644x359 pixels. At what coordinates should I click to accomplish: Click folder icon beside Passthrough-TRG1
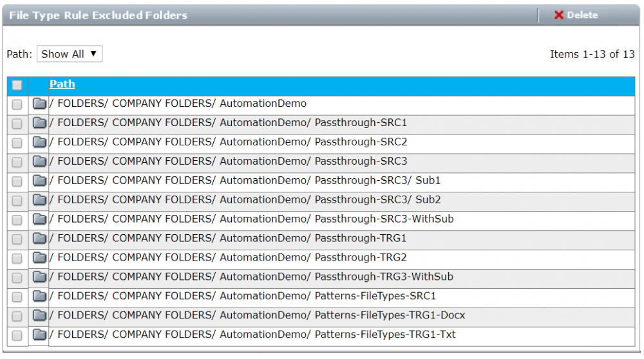(40, 239)
